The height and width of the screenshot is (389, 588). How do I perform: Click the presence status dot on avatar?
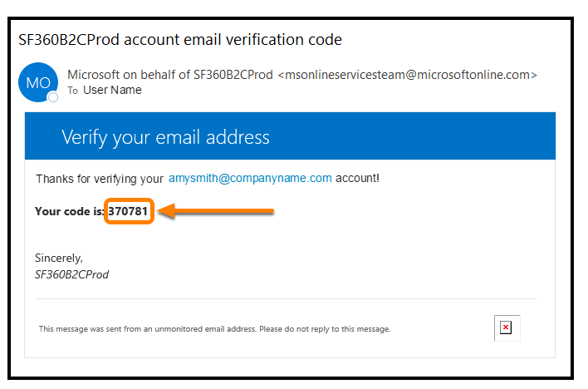[x=53, y=98]
